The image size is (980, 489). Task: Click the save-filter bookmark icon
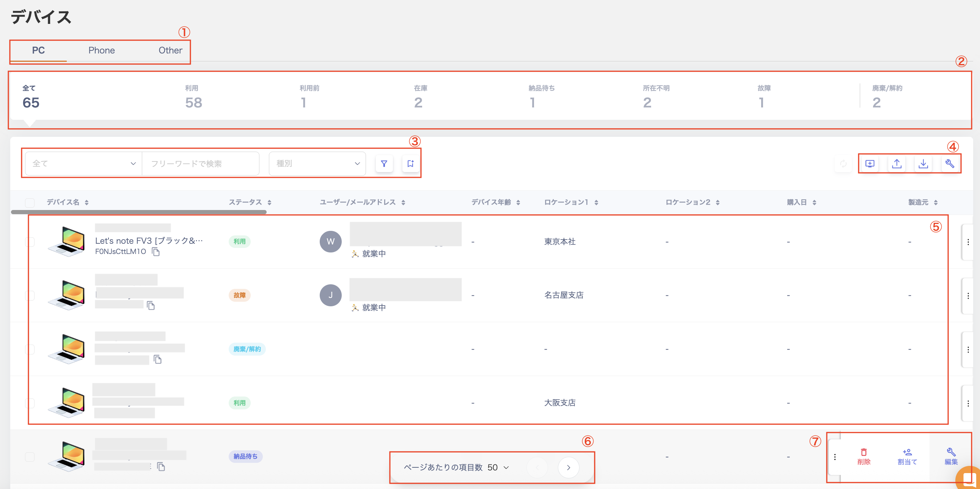click(x=410, y=163)
